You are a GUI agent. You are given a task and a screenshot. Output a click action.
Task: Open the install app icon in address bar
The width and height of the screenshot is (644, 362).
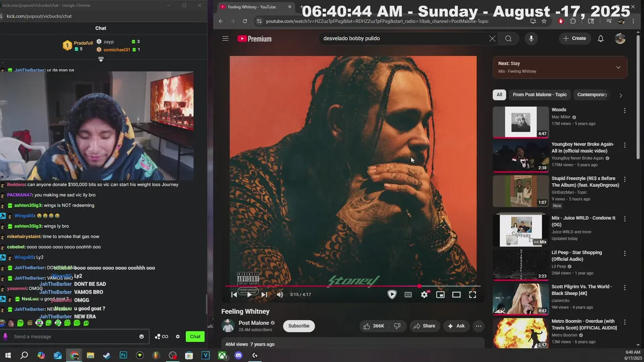pos(533,21)
